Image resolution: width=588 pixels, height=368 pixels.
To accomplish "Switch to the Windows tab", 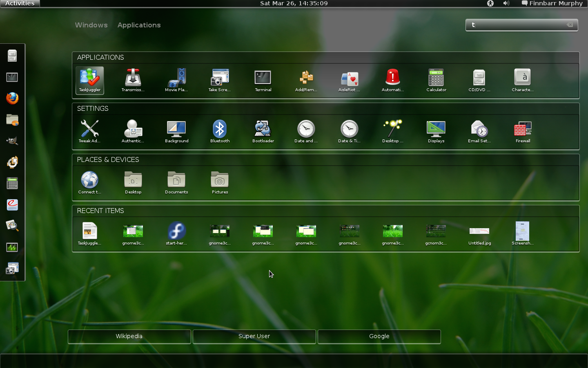I will point(91,25).
